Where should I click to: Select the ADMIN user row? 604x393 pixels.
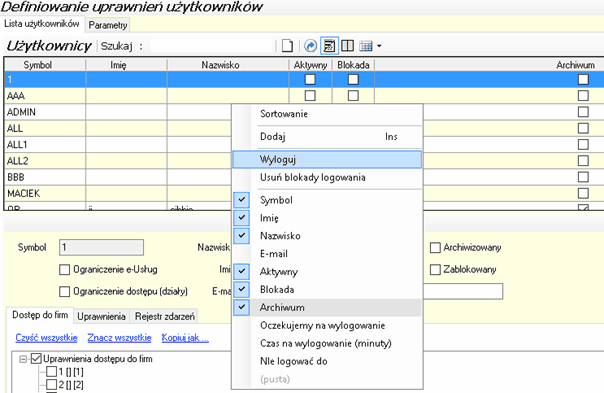pos(117,112)
